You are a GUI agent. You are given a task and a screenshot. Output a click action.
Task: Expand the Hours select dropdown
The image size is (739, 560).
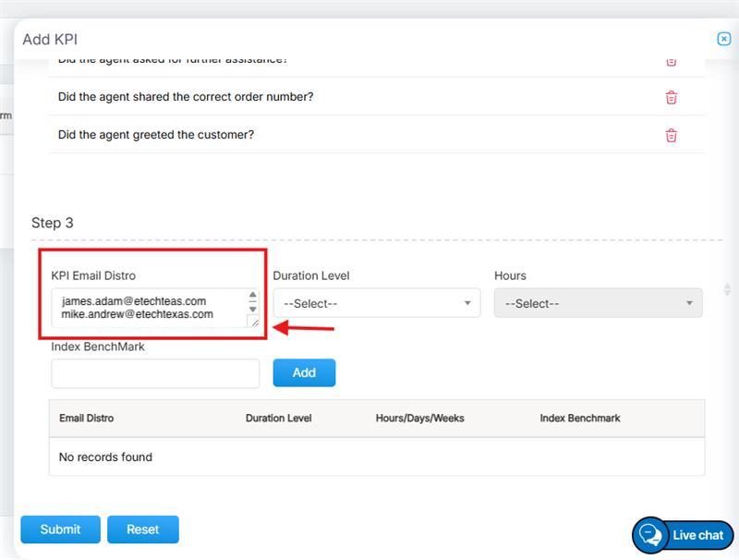598,303
